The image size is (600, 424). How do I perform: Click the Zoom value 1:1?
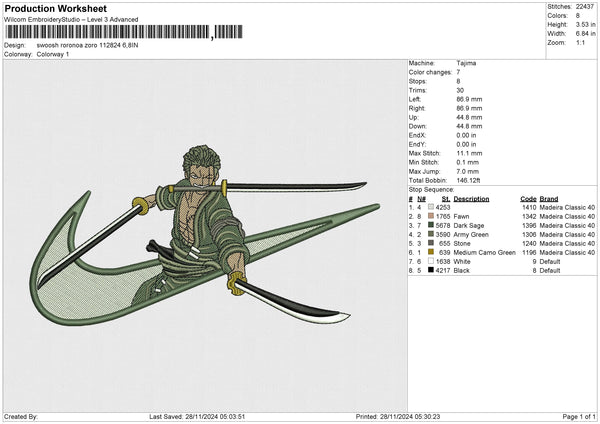coord(580,42)
